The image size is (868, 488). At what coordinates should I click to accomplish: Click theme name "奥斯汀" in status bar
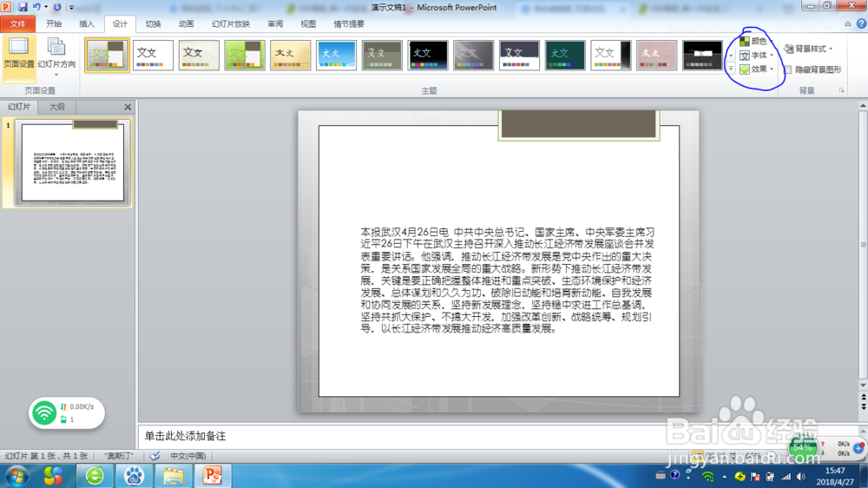click(x=119, y=456)
